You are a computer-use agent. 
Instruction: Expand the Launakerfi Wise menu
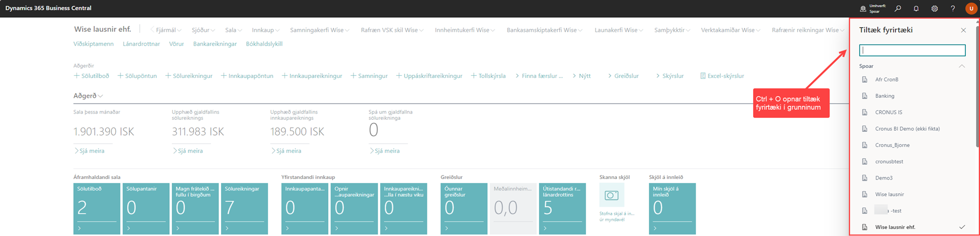point(619,30)
